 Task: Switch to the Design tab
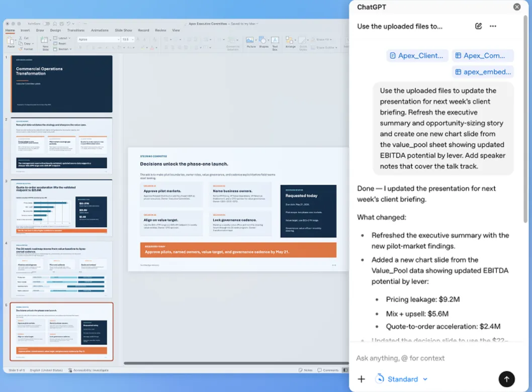[55, 30]
